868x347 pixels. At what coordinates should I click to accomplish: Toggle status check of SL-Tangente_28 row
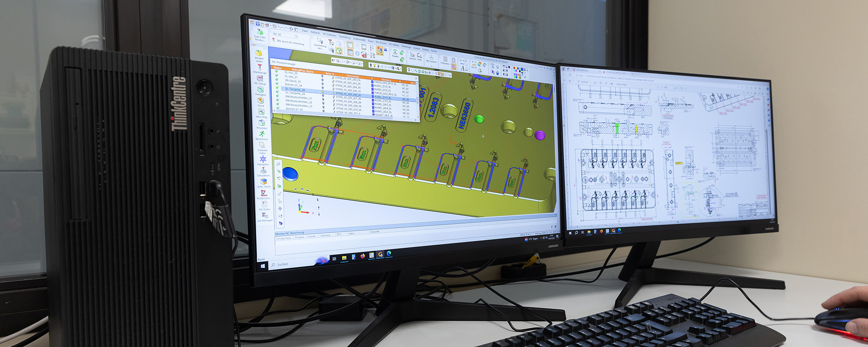pos(277,88)
